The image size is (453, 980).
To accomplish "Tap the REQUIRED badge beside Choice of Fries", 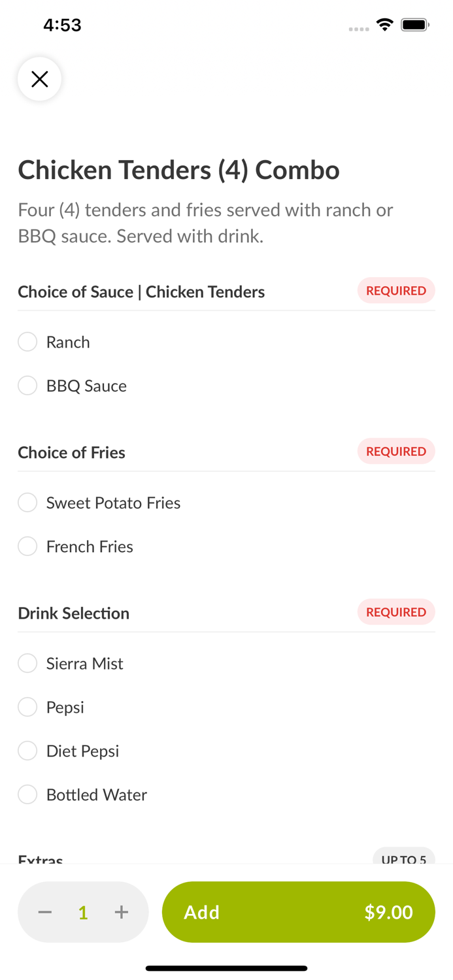I will tap(396, 451).
